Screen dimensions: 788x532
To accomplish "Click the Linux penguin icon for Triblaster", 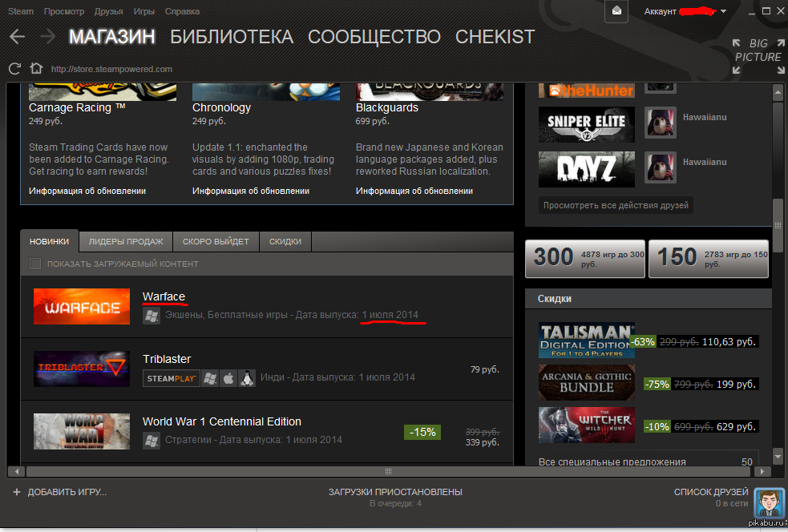I will tap(247, 378).
